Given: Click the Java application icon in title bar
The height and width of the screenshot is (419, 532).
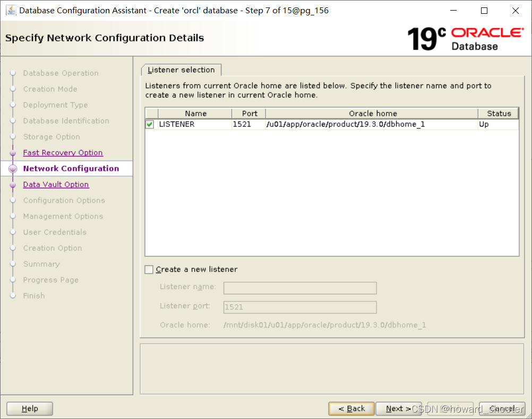Looking at the screenshot, I should 11,11.
